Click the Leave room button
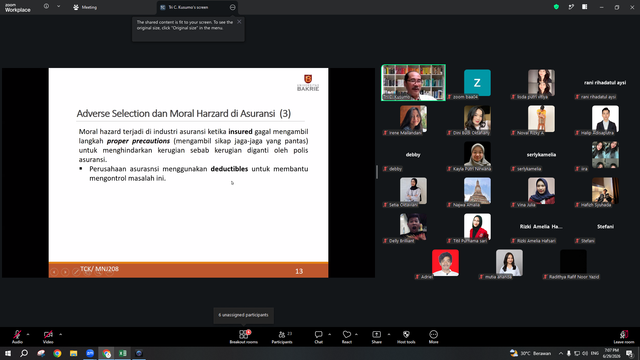 coord(624,336)
